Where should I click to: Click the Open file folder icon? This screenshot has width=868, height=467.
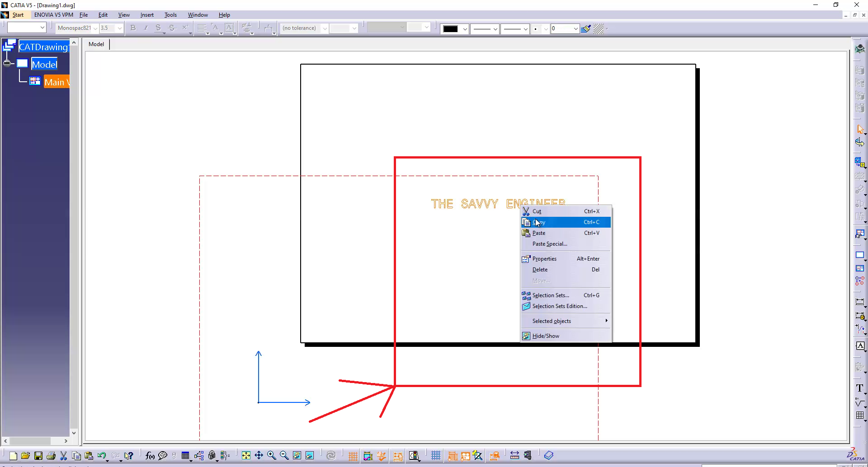pos(25,456)
